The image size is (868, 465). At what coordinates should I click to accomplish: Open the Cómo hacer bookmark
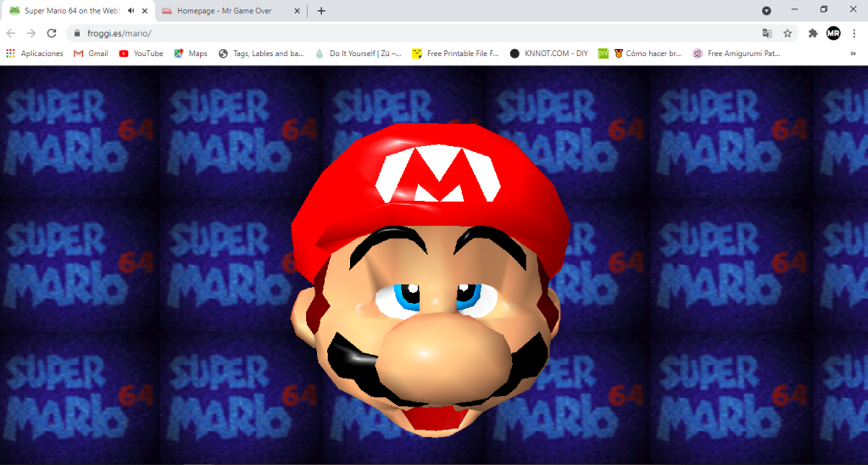pyautogui.click(x=648, y=53)
